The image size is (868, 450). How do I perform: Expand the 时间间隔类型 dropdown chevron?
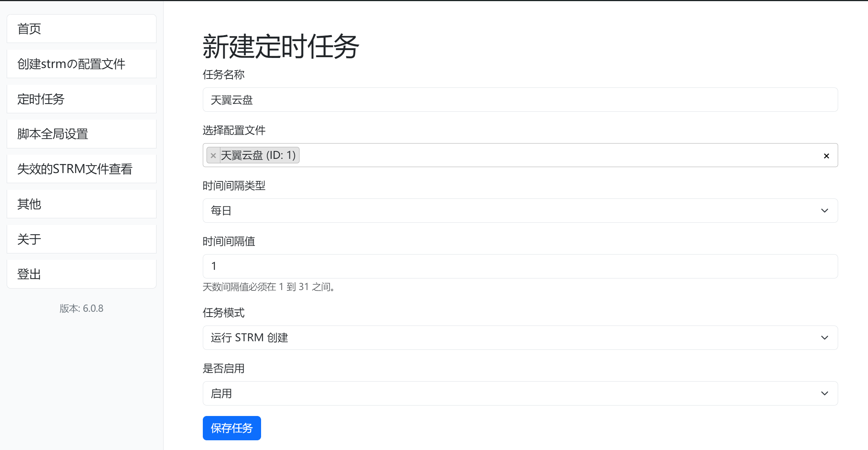[824, 211]
